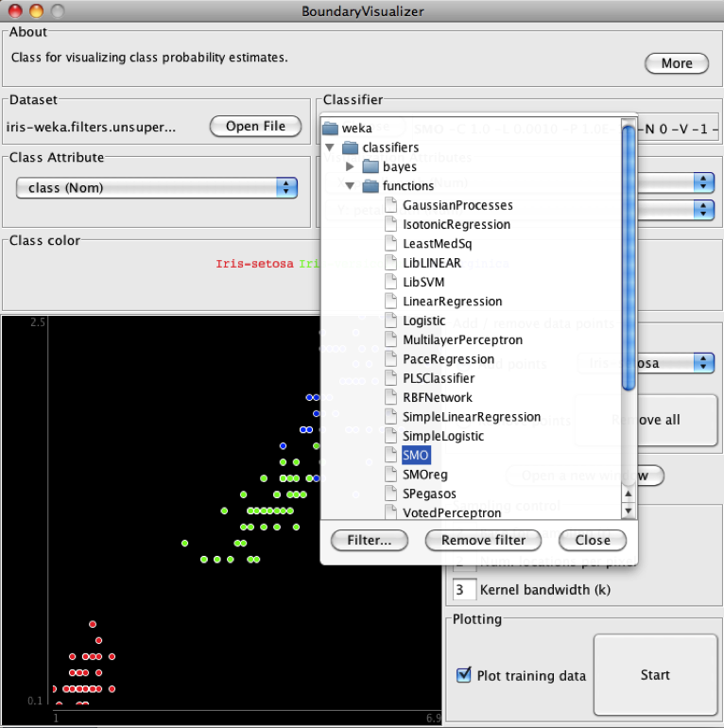The height and width of the screenshot is (728, 724).
Task: Collapse the functions tree node
Action: (x=351, y=186)
